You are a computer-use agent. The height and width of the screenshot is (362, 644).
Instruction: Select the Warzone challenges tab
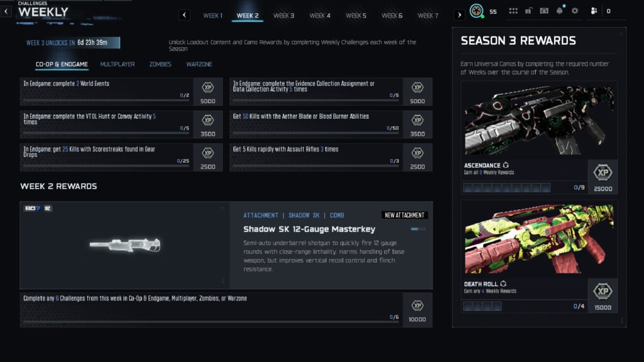(x=199, y=64)
